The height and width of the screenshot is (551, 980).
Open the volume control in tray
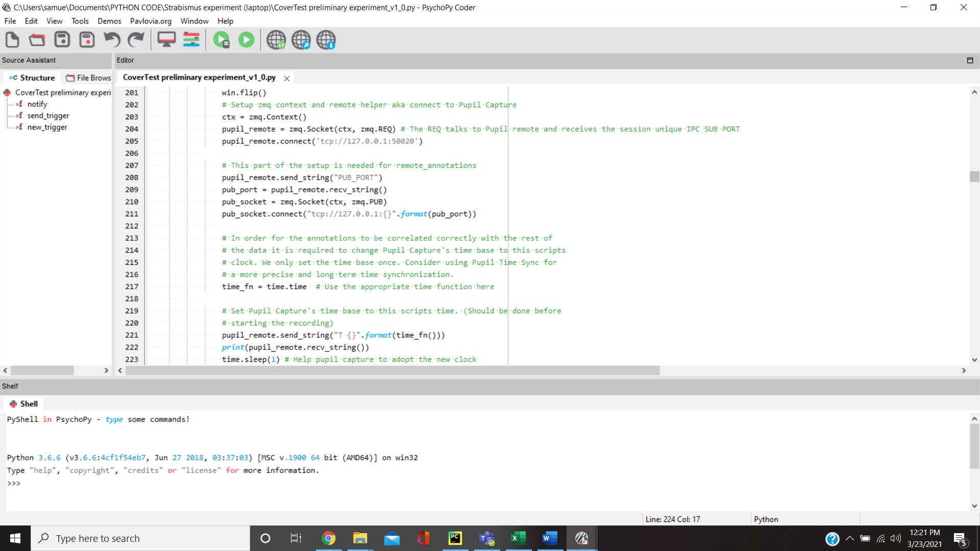896,538
